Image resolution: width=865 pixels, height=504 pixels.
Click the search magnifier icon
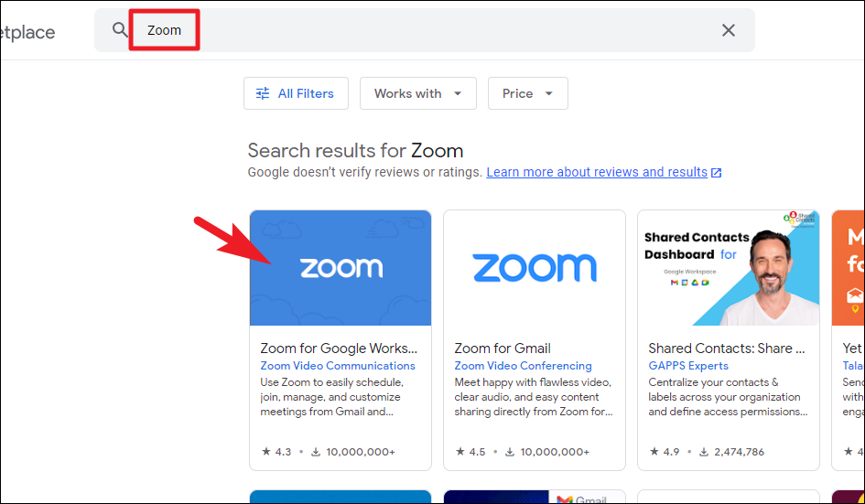tap(120, 29)
